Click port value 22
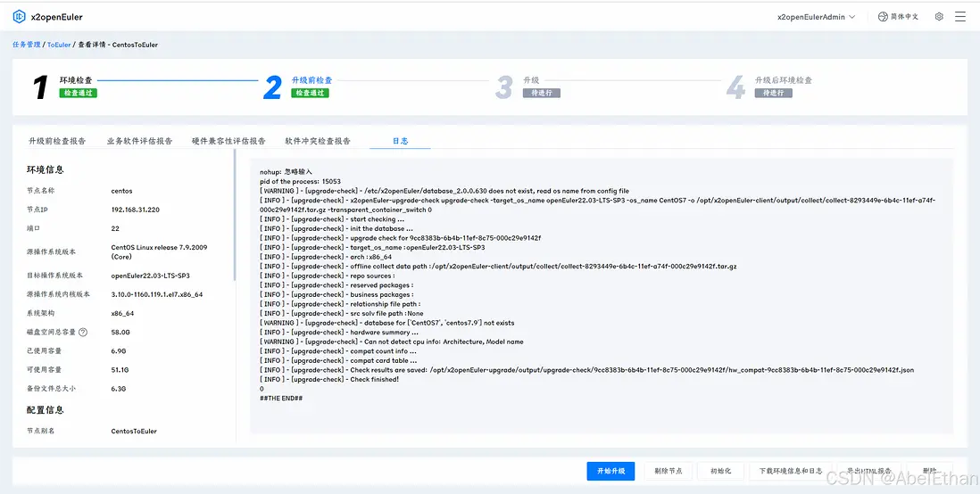Image resolution: width=980 pixels, height=494 pixels. click(115, 228)
